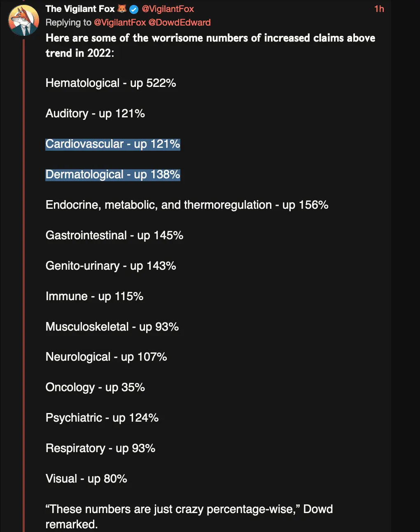The image size is (420, 532).
Task: Click @VigilantFox in the Replying to line
Action: point(120,23)
